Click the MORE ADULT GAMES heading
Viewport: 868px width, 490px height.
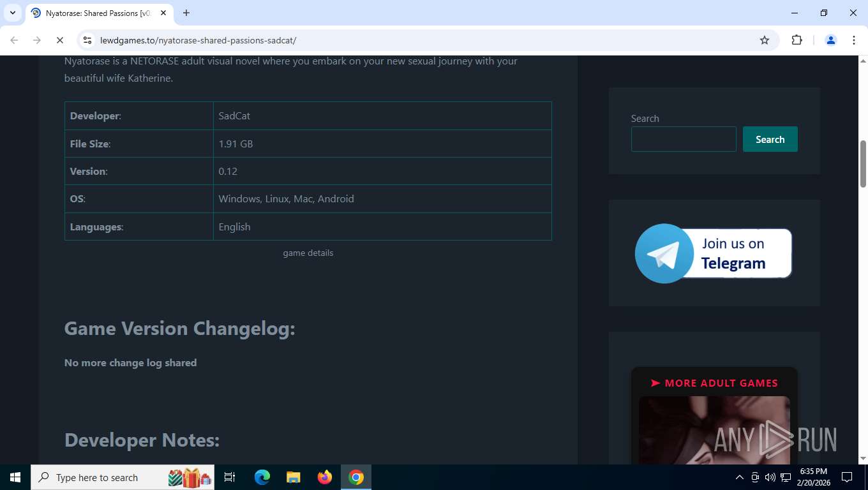tap(714, 383)
